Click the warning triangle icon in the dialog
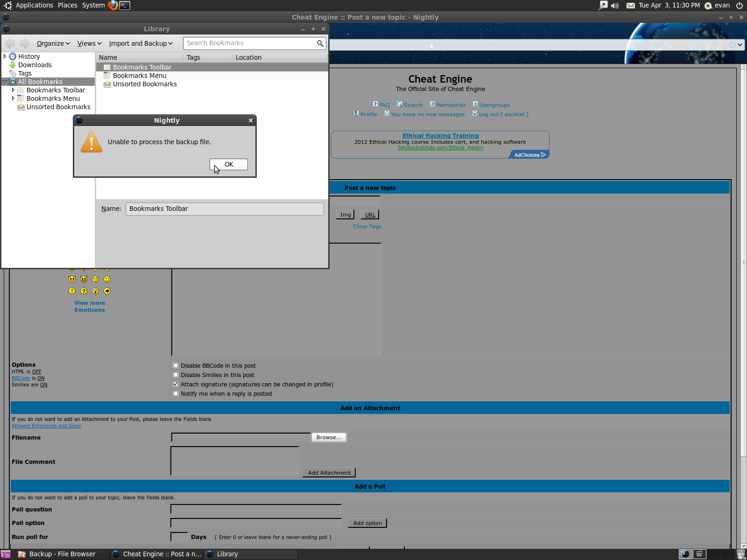 click(x=92, y=142)
